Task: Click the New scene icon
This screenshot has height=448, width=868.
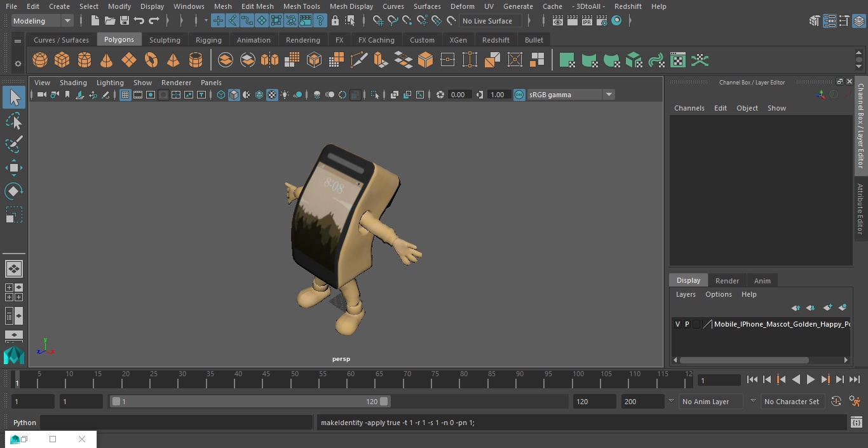Action: [x=95, y=21]
